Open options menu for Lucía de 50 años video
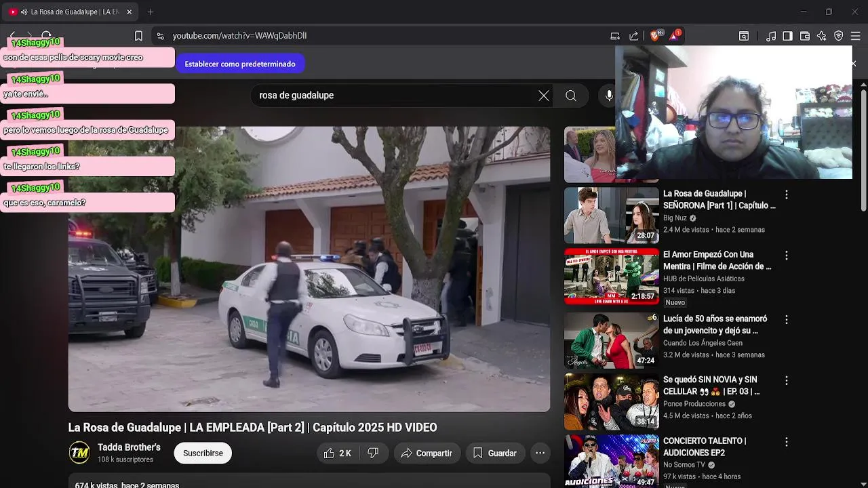Screen dimensions: 868x488 (787, 319)
